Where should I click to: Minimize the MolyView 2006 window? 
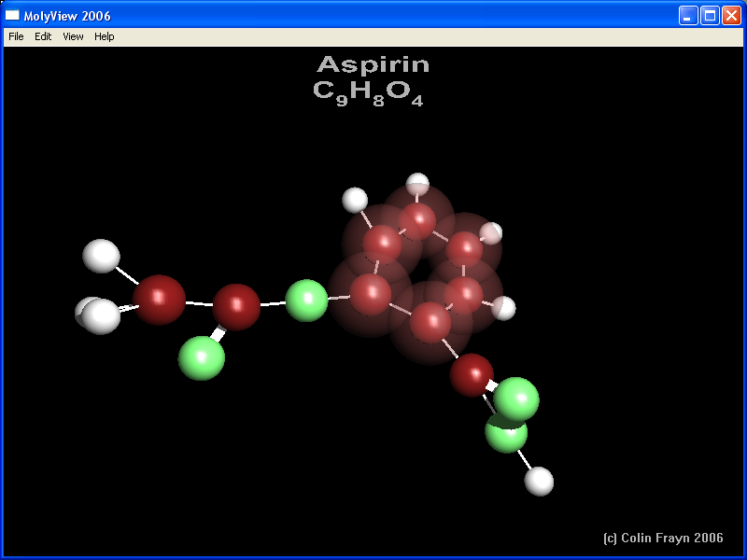[x=688, y=15]
